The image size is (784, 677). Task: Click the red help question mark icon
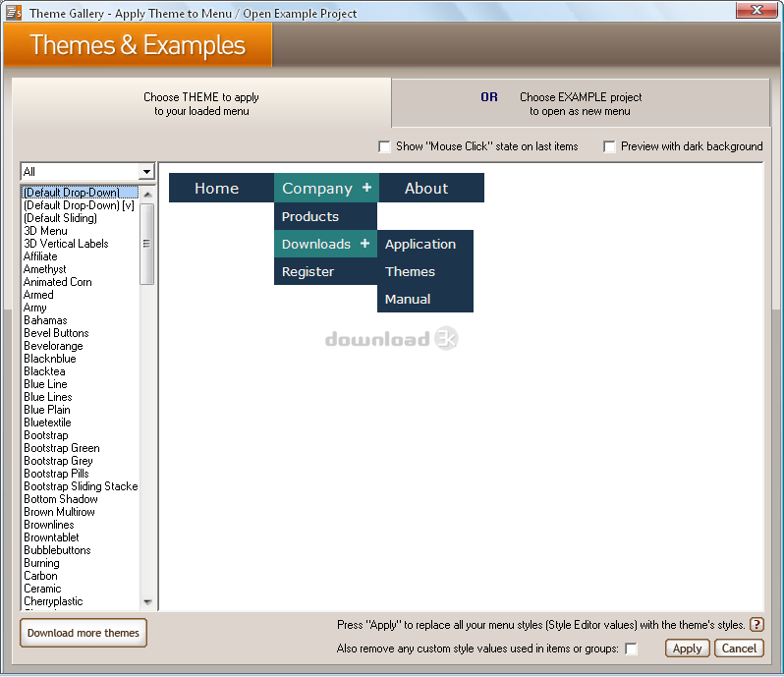click(756, 625)
